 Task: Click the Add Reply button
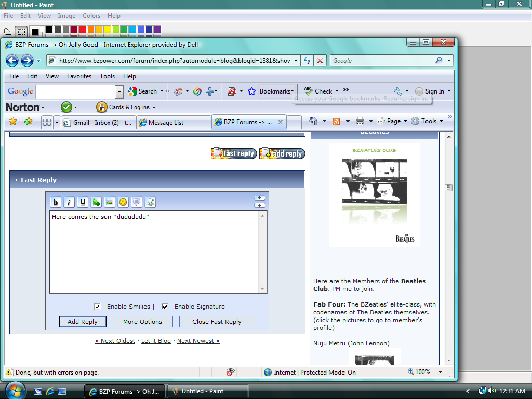click(x=83, y=321)
